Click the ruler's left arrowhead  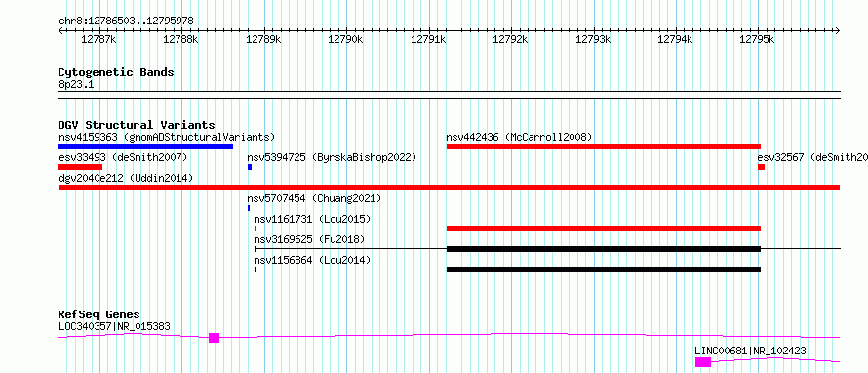(x=60, y=30)
